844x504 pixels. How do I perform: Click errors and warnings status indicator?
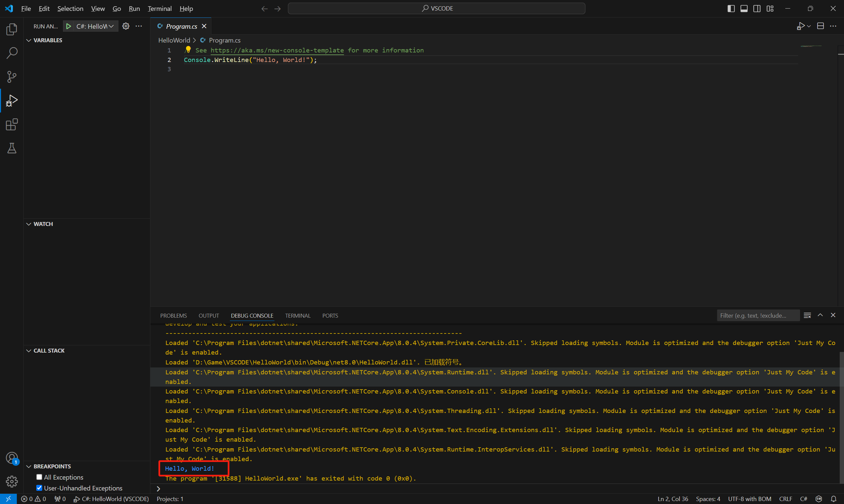point(33,499)
